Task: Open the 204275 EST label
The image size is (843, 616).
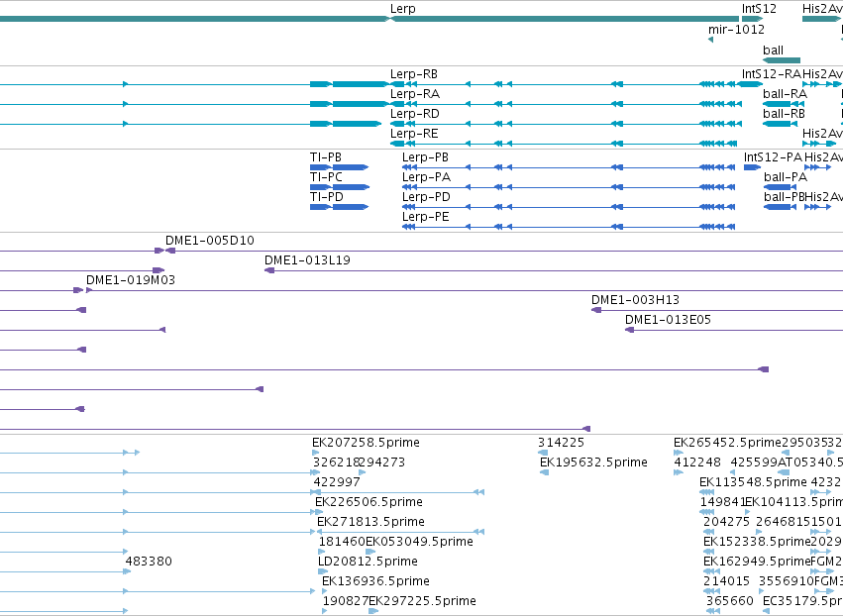Action: click(x=726, y=522)
